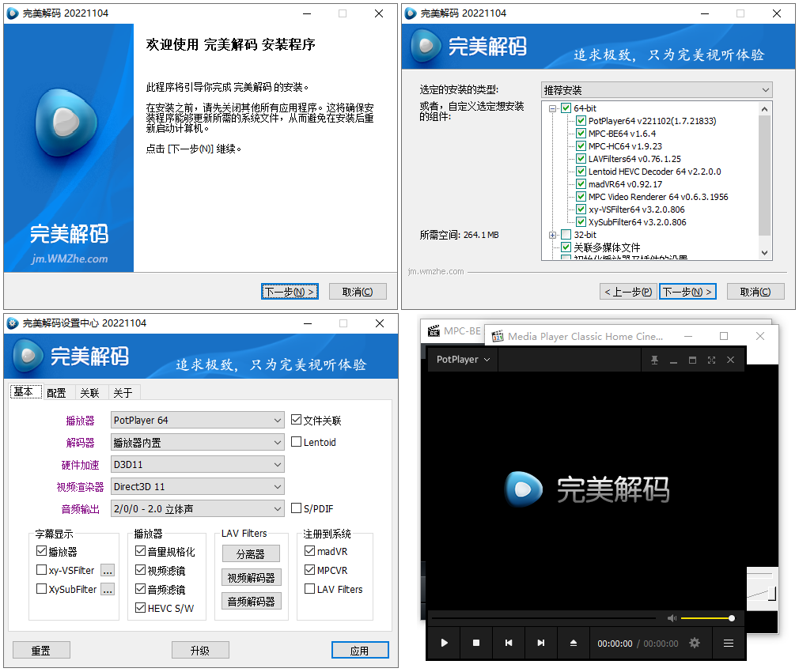Viewport: 799px width, 672px height.
Task: Click the Stop playback icon
Action: 475,643
